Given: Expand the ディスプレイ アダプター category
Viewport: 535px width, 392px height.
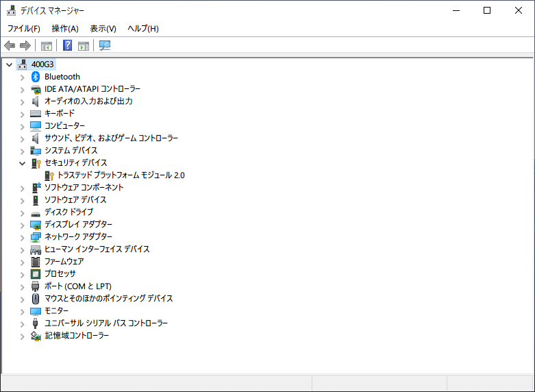Looking at the screenshot, I should click(x=23, y=225).
